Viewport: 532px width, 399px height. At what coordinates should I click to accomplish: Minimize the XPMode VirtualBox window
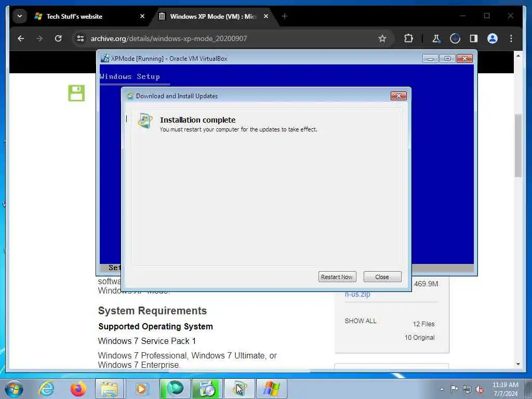(430, 59)
